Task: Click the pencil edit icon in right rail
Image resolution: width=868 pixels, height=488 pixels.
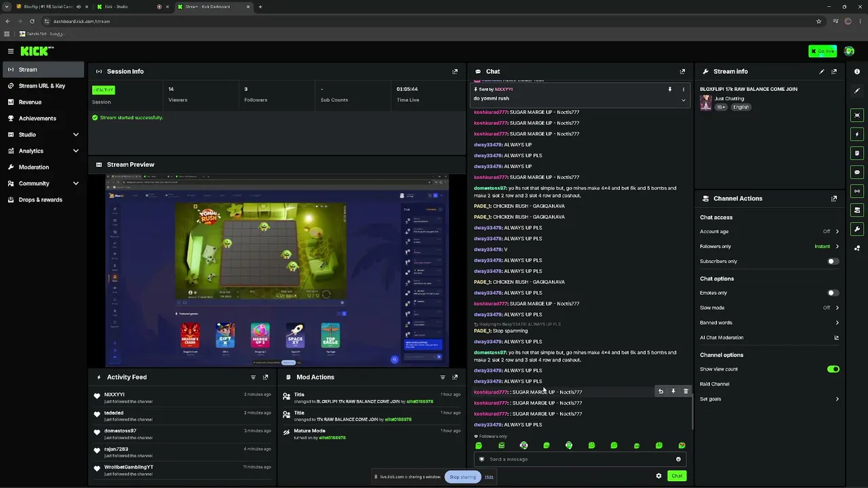Action: (857, 91)
